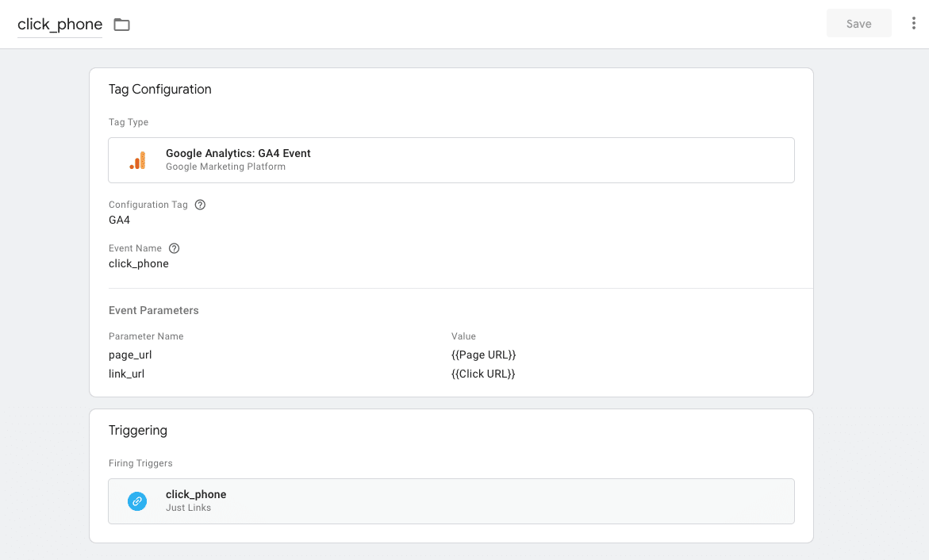Viewport: 929px width, 560px height.
Task: Open the three-dot more actions menu
Action: (914, 24)
